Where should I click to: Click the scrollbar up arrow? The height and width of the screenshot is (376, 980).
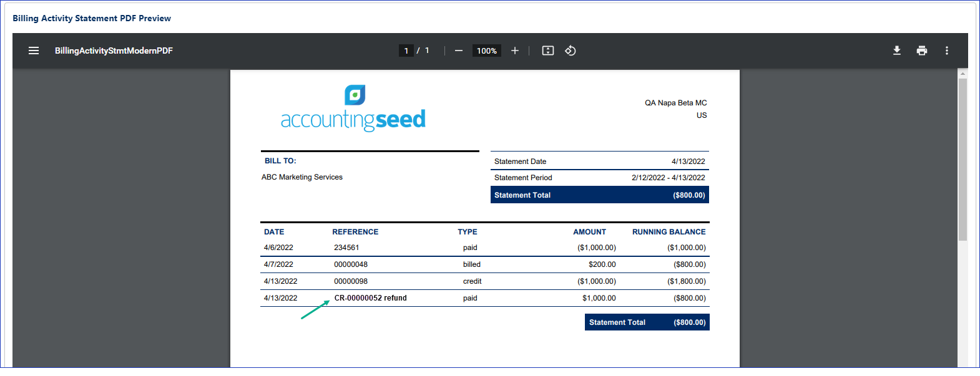[963, 74]
